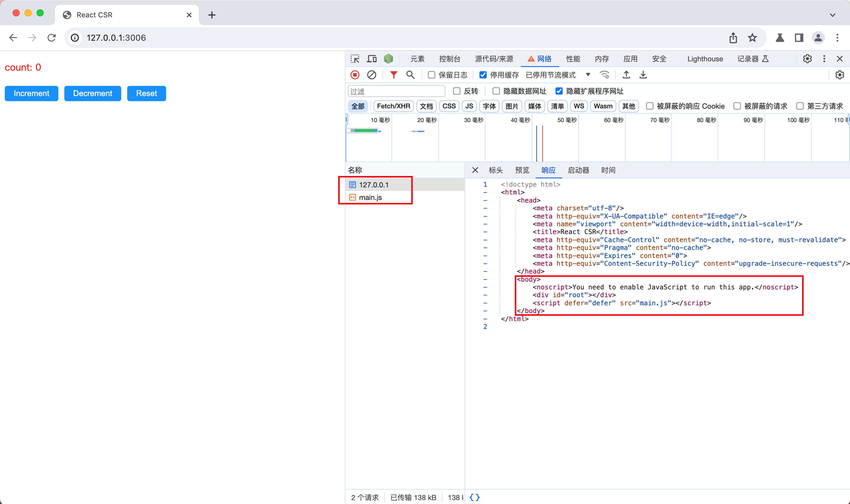Open a new browser tab
The width and height of the screenshot is (850, 504).
click(x=212, y=15)
